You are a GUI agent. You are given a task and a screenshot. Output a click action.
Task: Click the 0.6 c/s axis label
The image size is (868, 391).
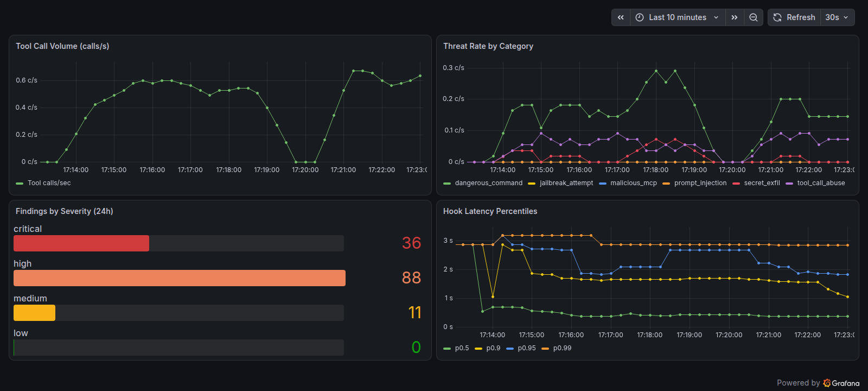(x=27, y=80)
